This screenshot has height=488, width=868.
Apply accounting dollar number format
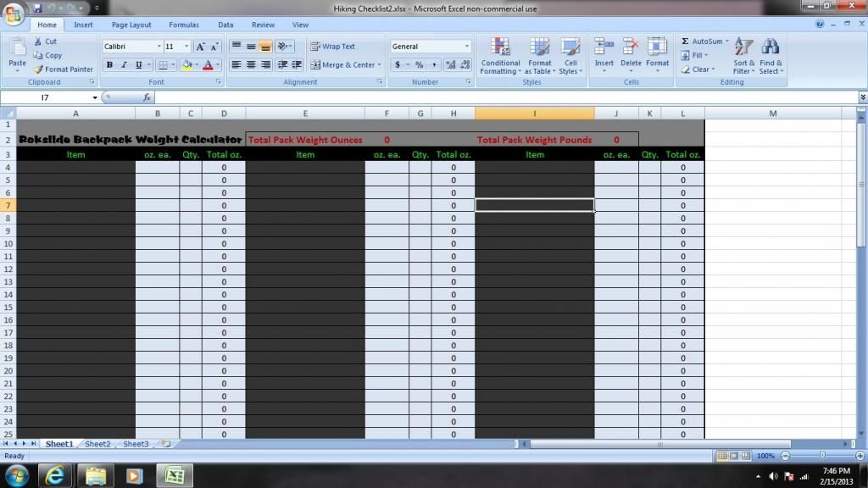click(398, 64)
